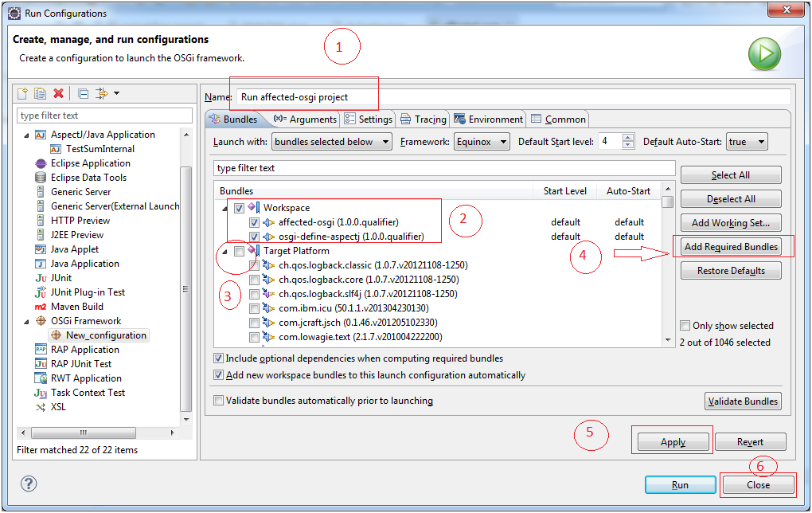Switch to the Tracing tab
This screenshot has height=513, width=812.
tap(423, 119)
